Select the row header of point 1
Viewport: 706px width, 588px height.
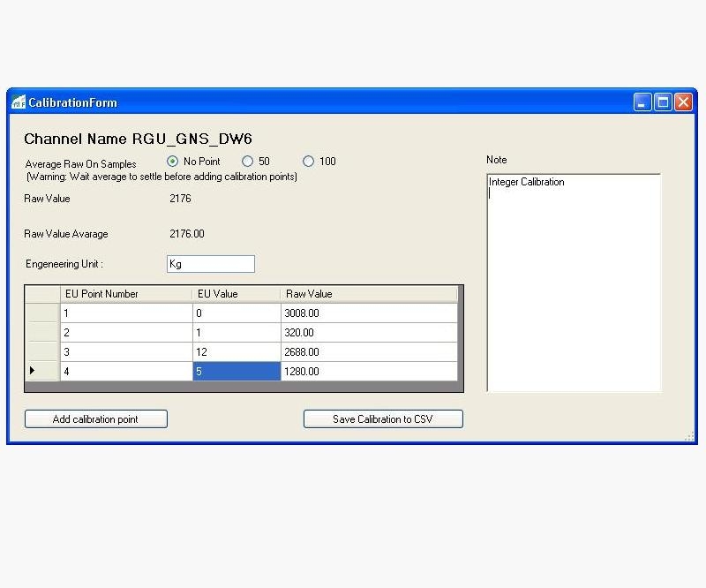(41, 313)
